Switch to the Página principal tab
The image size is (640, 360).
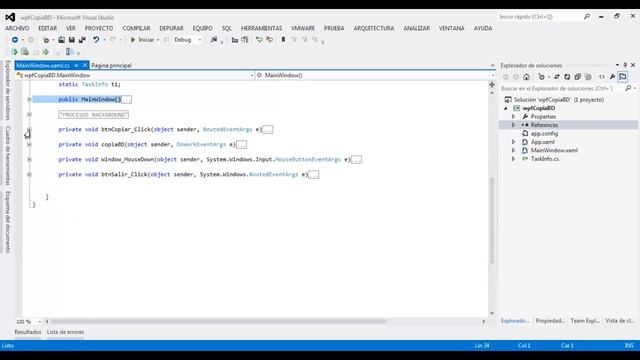(x=111, y=65)
